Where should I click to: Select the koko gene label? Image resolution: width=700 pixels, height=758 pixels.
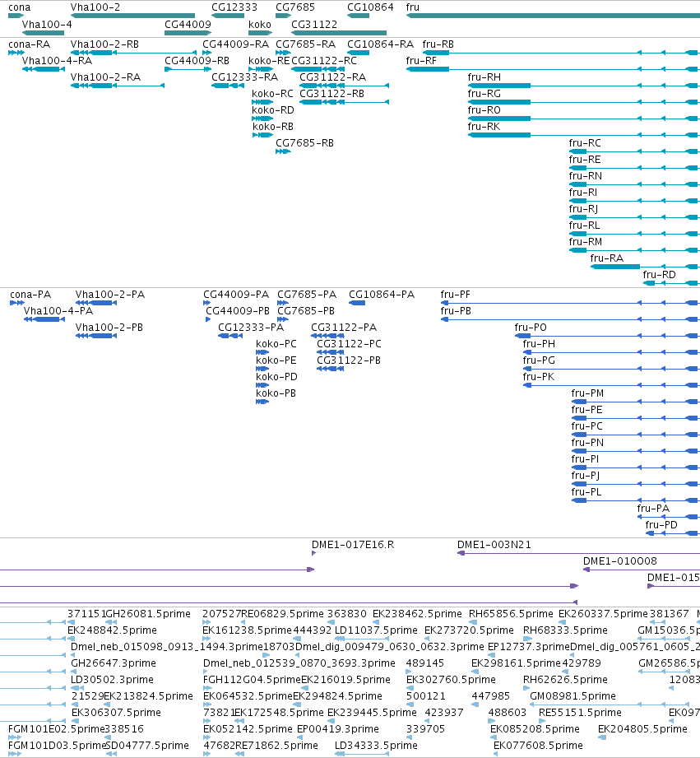pos(260,24)
